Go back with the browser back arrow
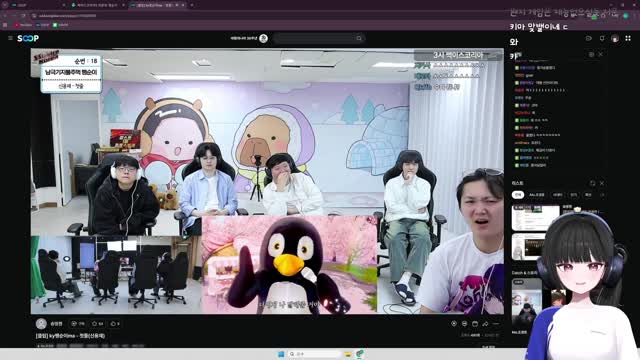Screen dimensions: 640x360 [5, 16]
